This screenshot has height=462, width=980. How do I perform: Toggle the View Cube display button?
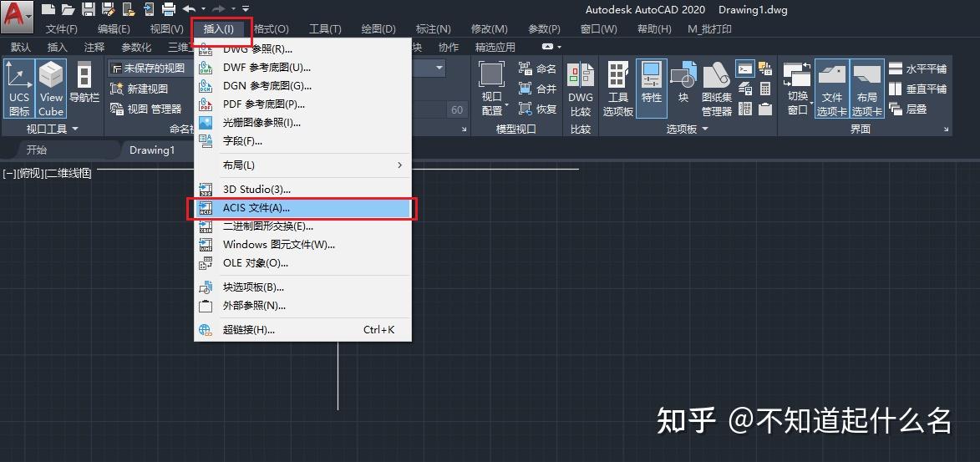[x=51, y=89]
